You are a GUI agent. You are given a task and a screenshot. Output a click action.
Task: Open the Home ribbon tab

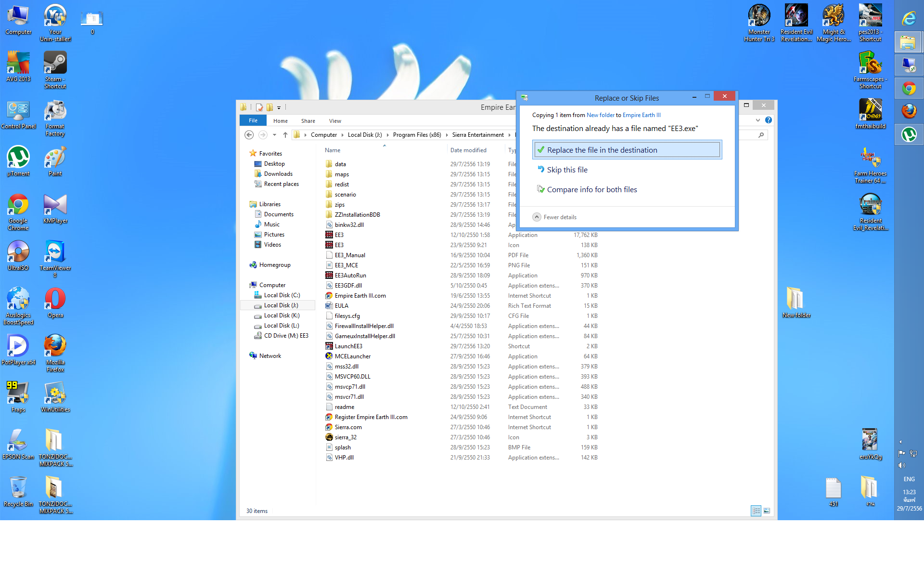tap(280, 121)
